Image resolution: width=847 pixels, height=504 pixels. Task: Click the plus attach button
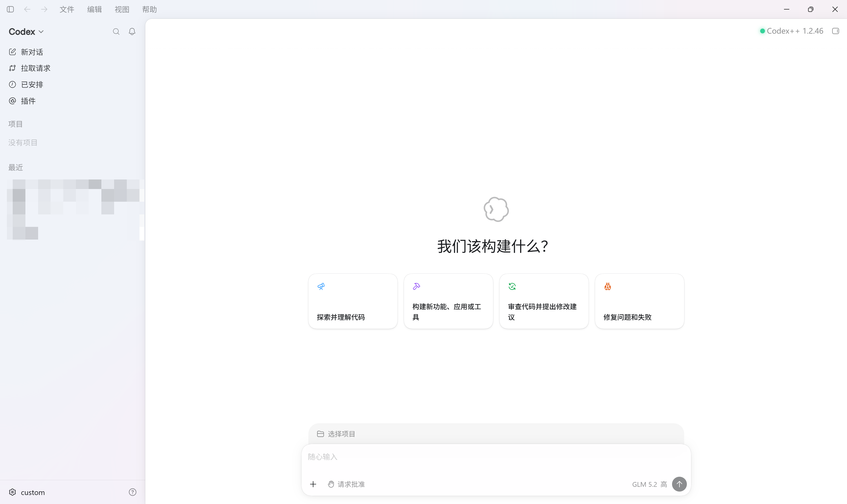[x=313, y=484]
